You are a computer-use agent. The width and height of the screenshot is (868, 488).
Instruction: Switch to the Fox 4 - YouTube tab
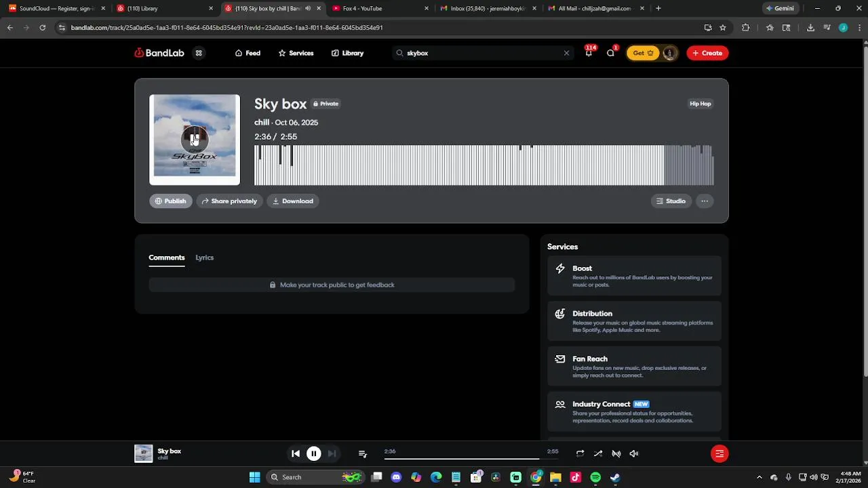pos(380,8)
